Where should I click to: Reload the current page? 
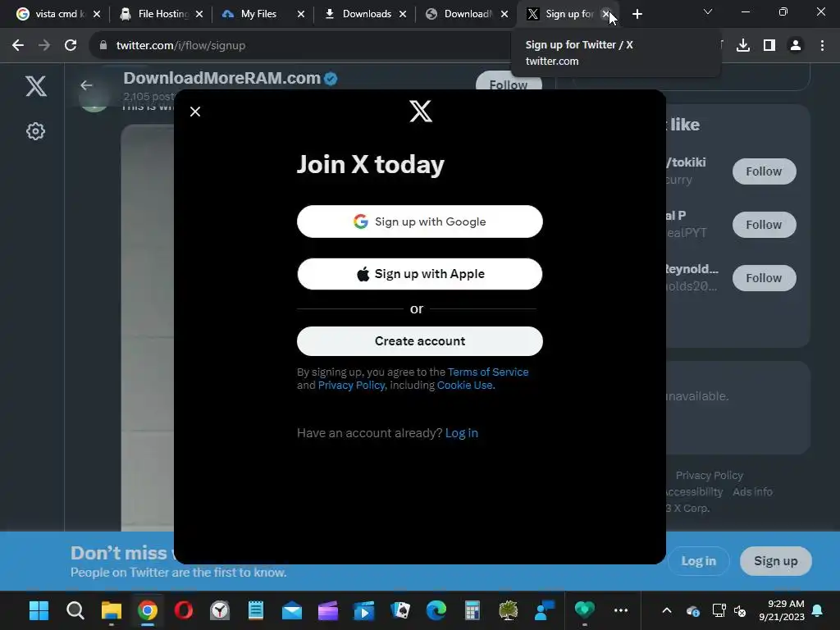coord(71,46)
